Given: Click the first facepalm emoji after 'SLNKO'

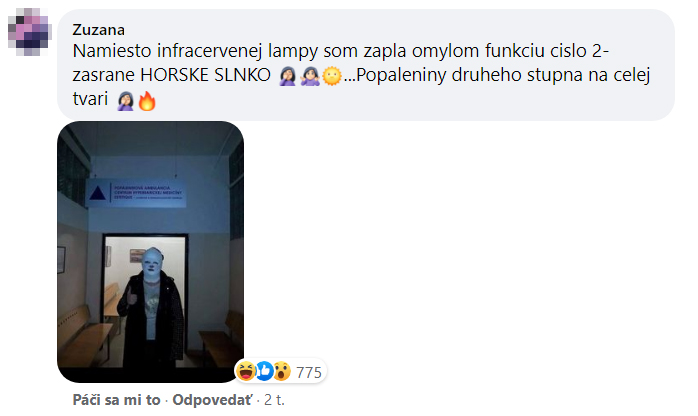Looking at the screenshot, I should [288, 76].
